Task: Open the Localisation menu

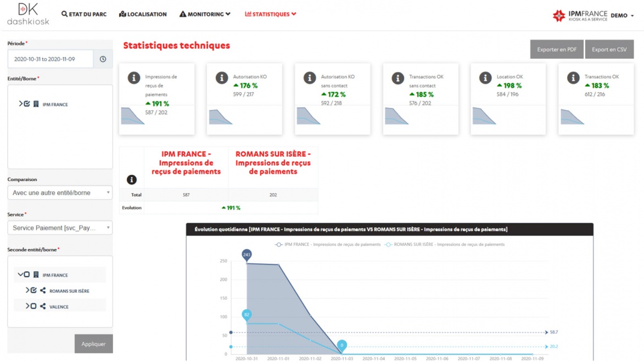Action: [x=143, y=14]
